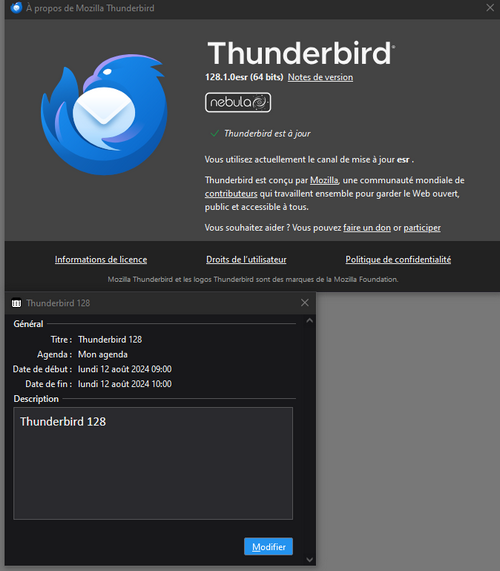Open the Notes de version link
Viewport: 500px width, 571px height.
click(x=320, y=77)
